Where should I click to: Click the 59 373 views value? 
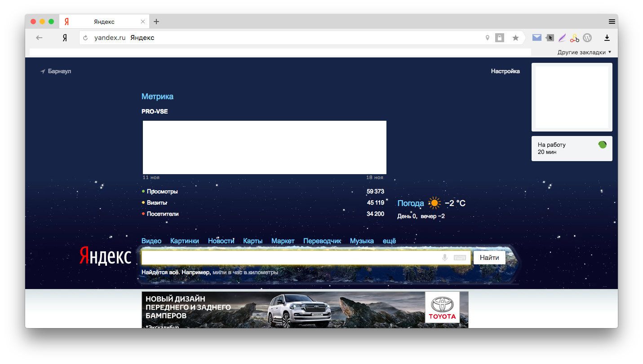pos(376,192)
